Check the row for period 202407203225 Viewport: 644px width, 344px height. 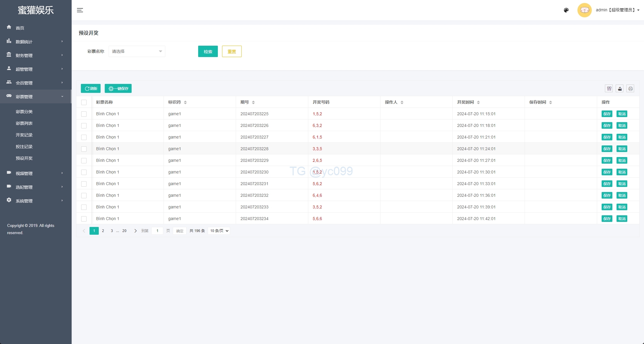[x=84, y=114]
